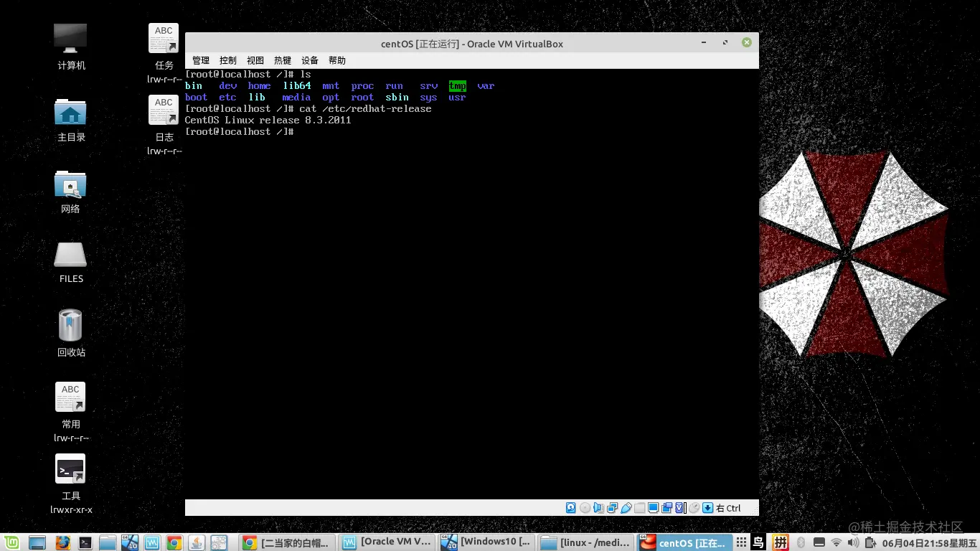This screenshot has width=980, height=551.
Task: Click the blue V chip virtualization indicator
Action: pyautogui.click(x=680, y=508)
